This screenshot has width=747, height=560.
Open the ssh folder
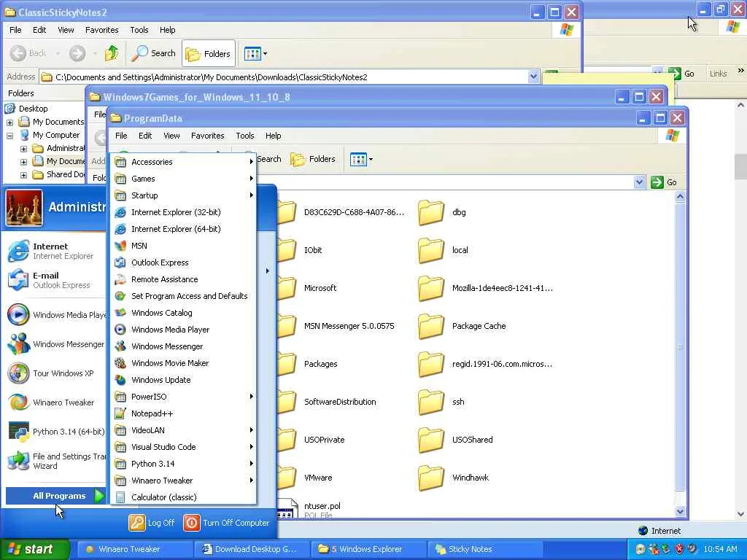(441, 402)
